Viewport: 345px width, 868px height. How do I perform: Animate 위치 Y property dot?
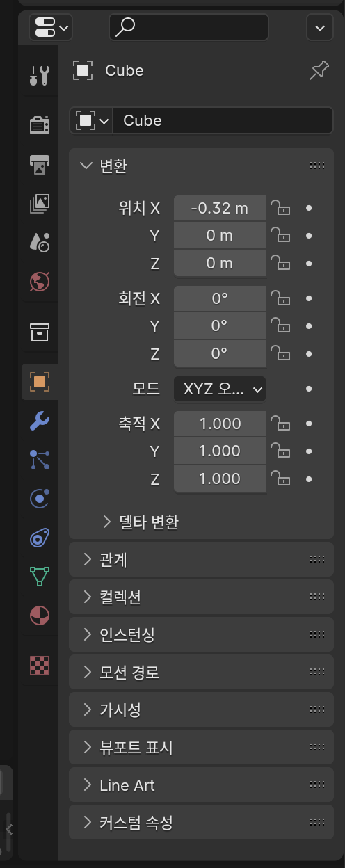coord(309,236)
